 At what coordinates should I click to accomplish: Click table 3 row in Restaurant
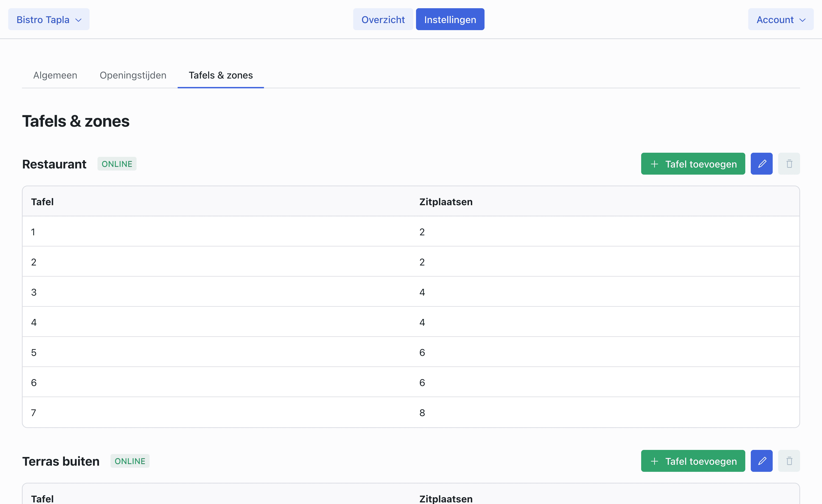pos(410,292)
